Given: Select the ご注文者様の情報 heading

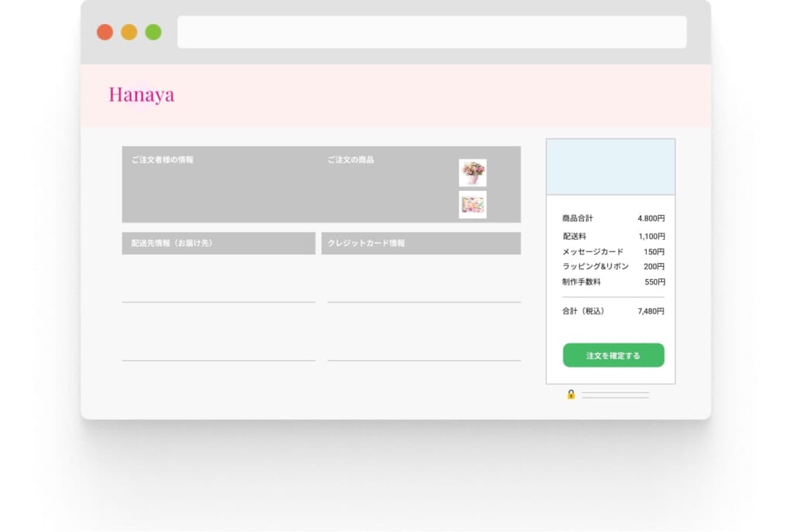Looking at the screenshot, I should point(162,160).
